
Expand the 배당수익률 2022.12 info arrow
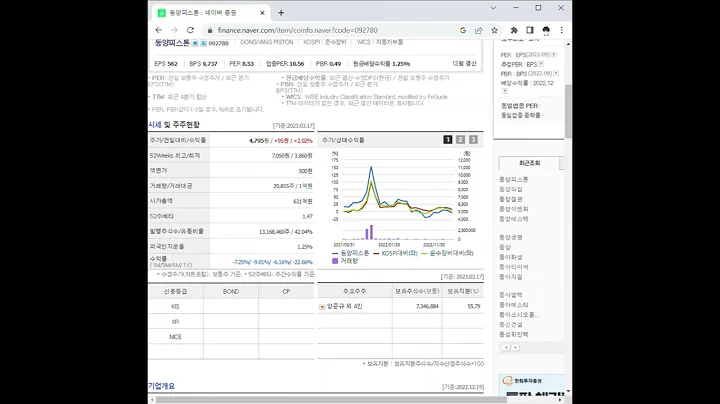[505, 91]
